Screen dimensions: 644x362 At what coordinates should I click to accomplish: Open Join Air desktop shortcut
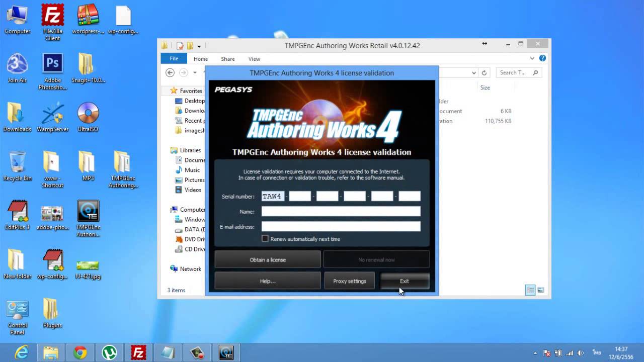pos(17,68)
